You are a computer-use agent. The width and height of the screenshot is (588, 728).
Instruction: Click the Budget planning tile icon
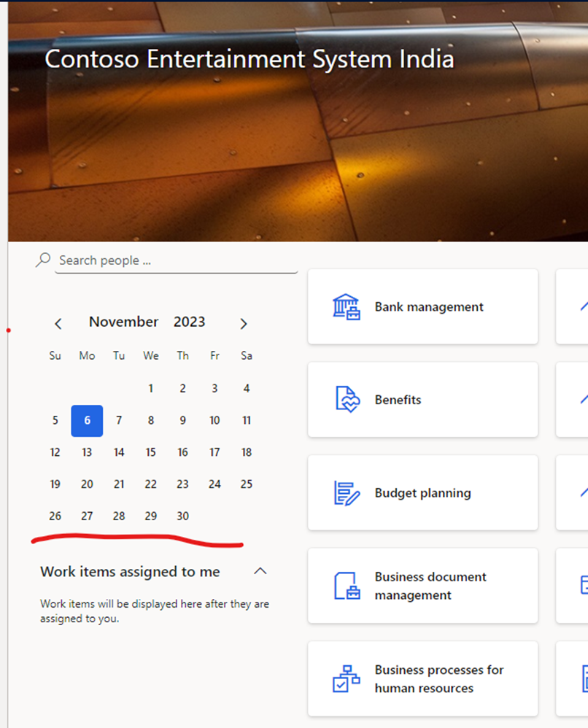tap(347, 493)
